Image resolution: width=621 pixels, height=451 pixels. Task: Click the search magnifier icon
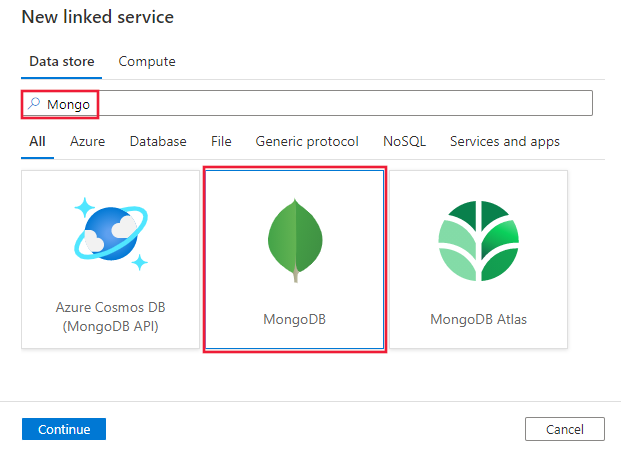point(34,104)
